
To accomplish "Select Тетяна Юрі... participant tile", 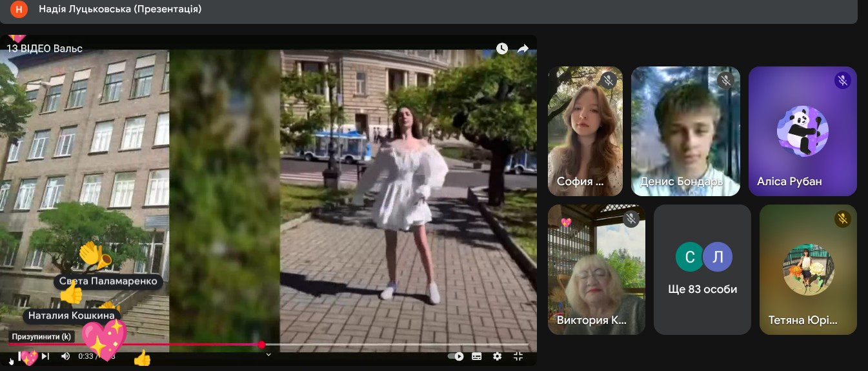I will coord(808,270).
